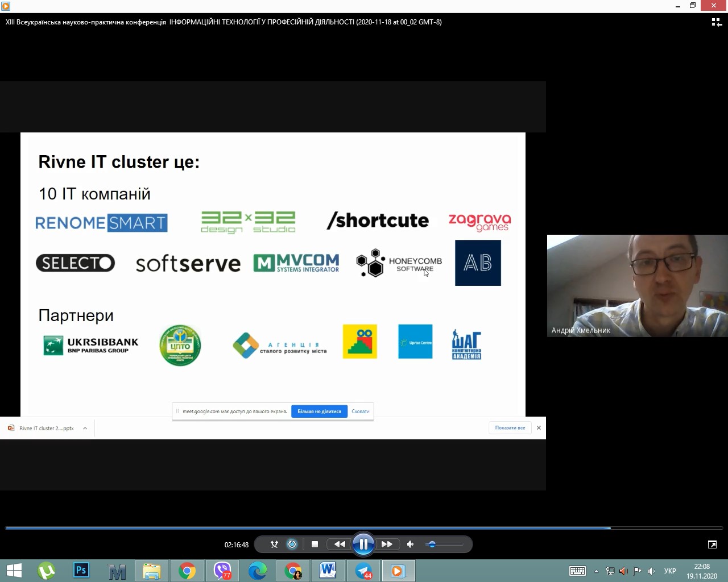This screenshot has height=582, width=728.
Task: Open the Action Center flag icon
Action: [638, 571]
